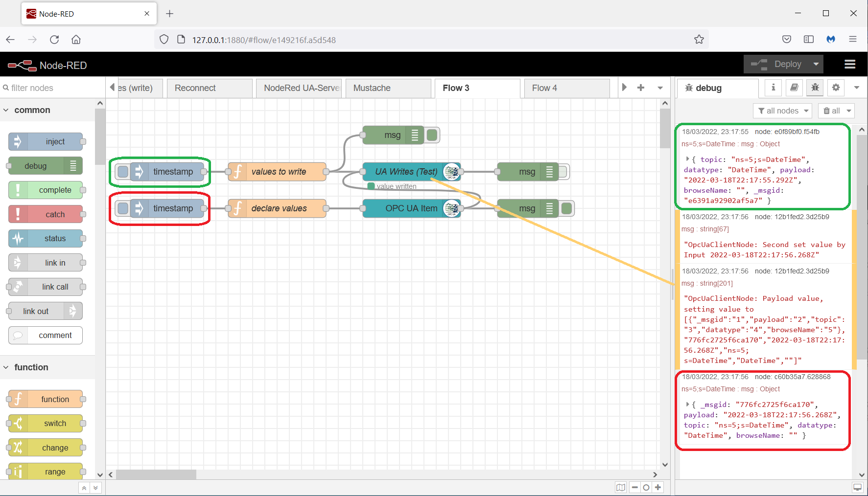Image resolution: width=868 pixels, height=496 pixels.
Task: Click the add new flow plus icon
Action: tap(640, 88)
